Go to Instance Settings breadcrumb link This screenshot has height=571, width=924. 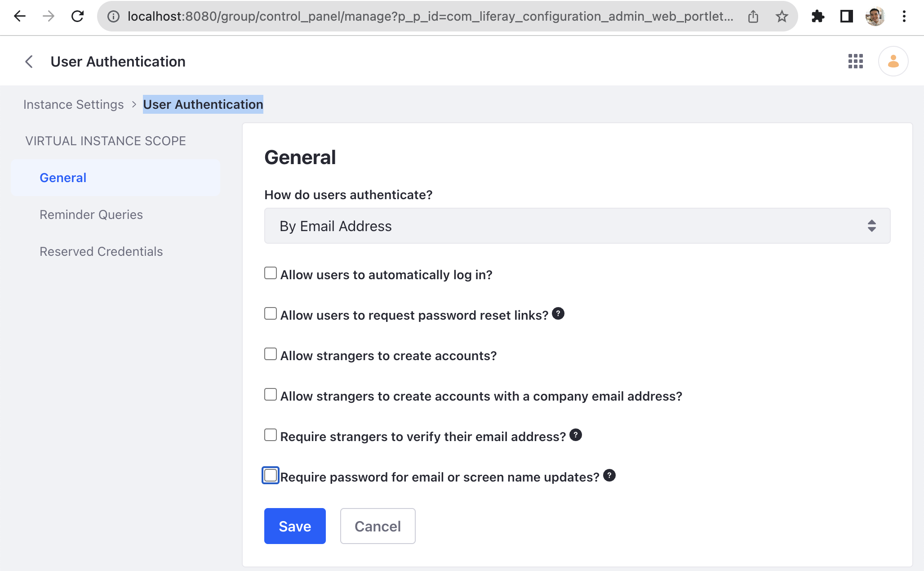tap(73, 104)
